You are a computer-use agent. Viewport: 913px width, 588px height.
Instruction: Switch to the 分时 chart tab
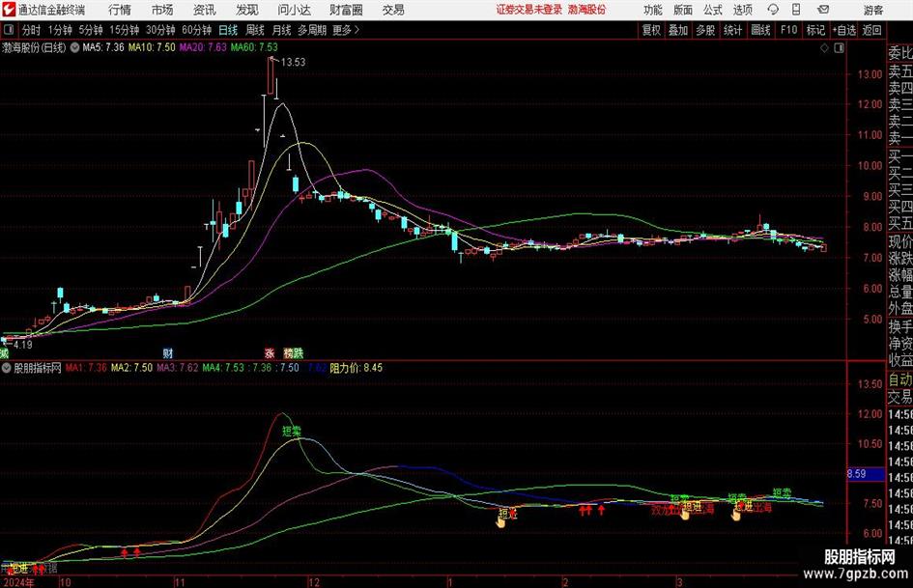32,30
